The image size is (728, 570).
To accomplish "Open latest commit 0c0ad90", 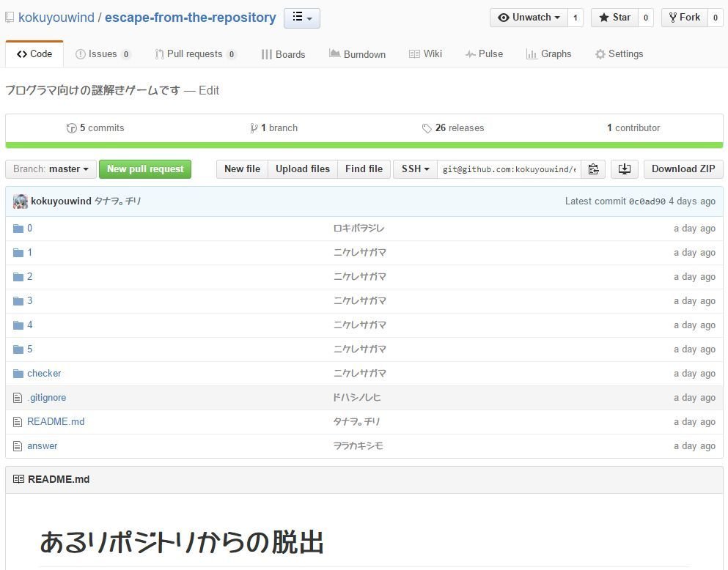I will point(647,201).
